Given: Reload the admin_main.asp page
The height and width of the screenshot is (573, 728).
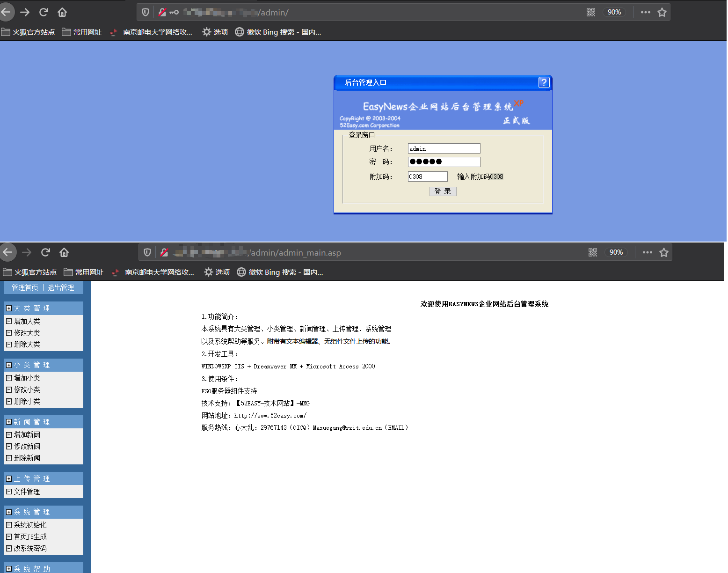Looking at the screenshot, I should [x=45, y=252].
